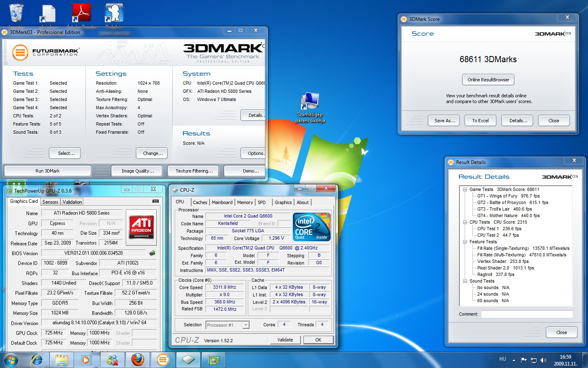
Task: Click the ATI Radeon HD 5800 Series name field
Action: (x=82, y=213)
